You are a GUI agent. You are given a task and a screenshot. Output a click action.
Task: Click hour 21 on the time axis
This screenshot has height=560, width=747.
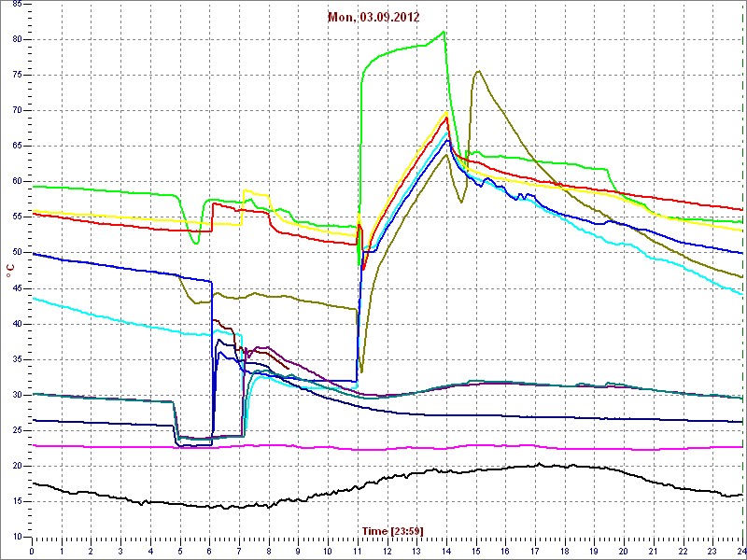coord(652,551)
